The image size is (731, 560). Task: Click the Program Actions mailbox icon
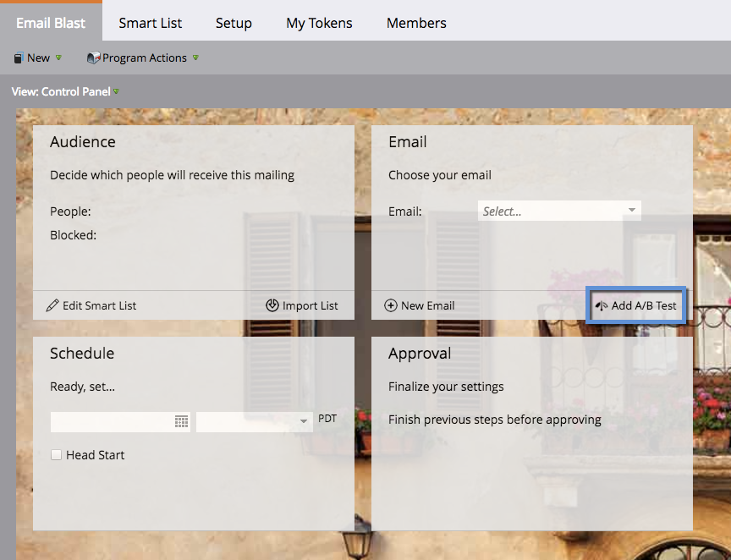93,58
